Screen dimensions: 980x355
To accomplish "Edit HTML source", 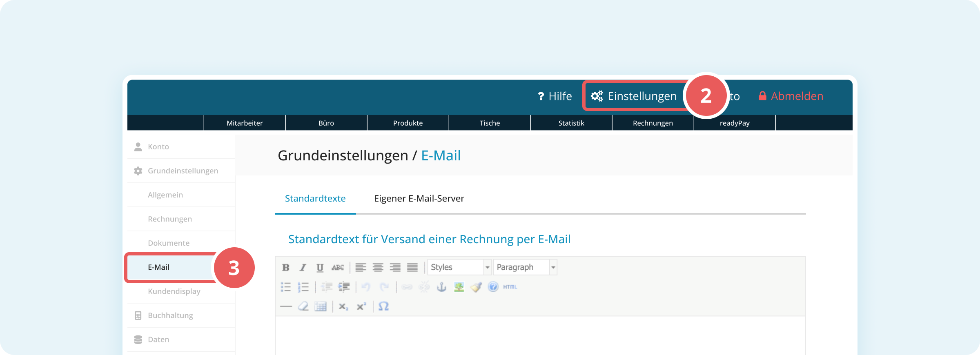I will pos(510,287).
